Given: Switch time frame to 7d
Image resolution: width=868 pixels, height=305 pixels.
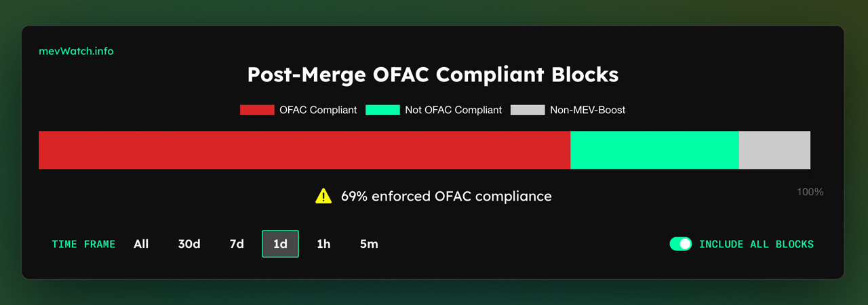Looking at the screenshot, I should point(237,244).
